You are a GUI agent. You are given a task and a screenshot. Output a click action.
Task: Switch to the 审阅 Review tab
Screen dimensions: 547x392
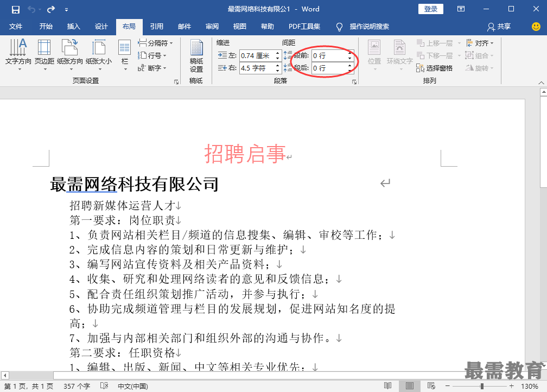[212, 27]
